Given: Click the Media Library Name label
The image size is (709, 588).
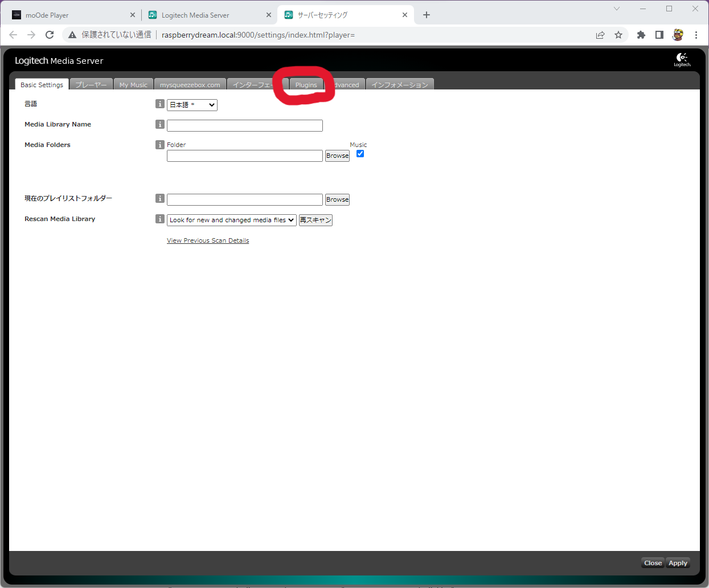Looking at the screenshot, I should coord(58,124).
